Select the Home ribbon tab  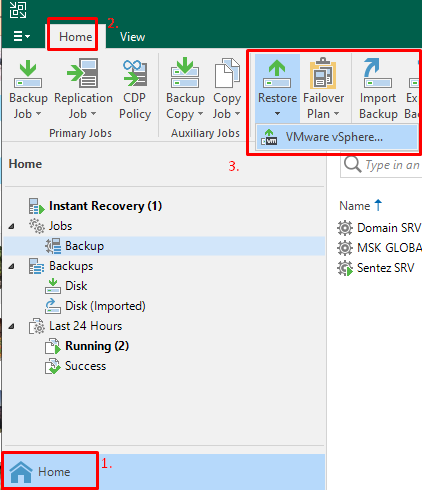[76, 37]
